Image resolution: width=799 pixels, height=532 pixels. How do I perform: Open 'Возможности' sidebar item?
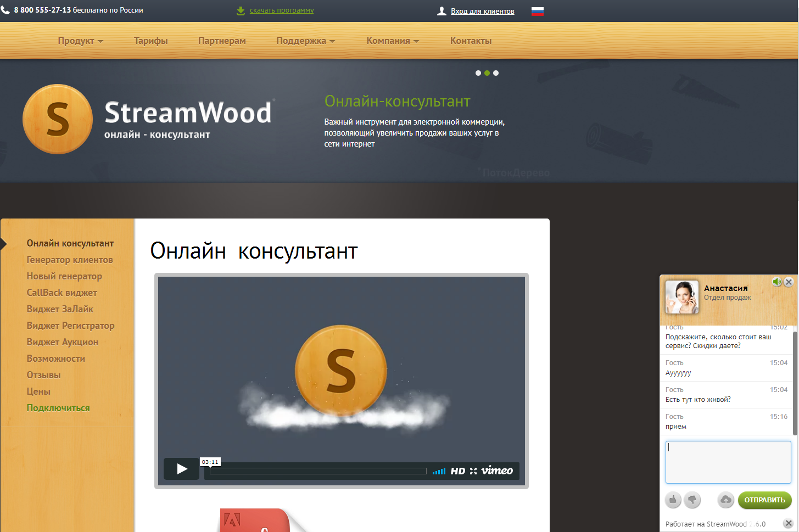pyautogui.click(x=56, y=359)
